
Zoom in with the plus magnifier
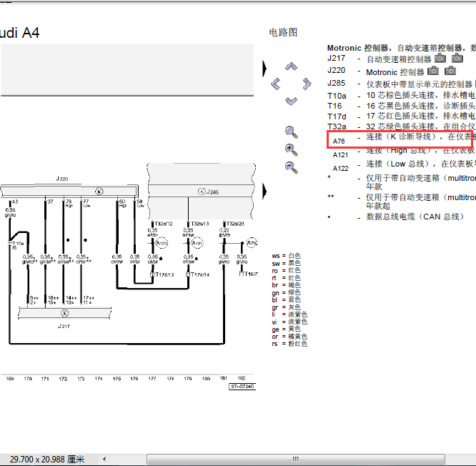tap(292, 150)
